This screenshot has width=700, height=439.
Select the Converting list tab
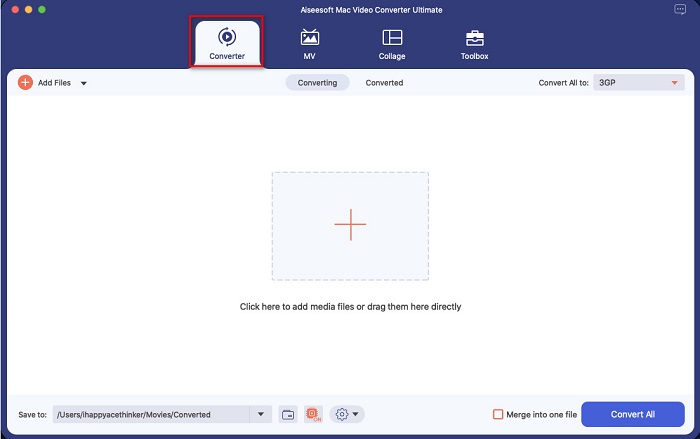pos(317,83)
